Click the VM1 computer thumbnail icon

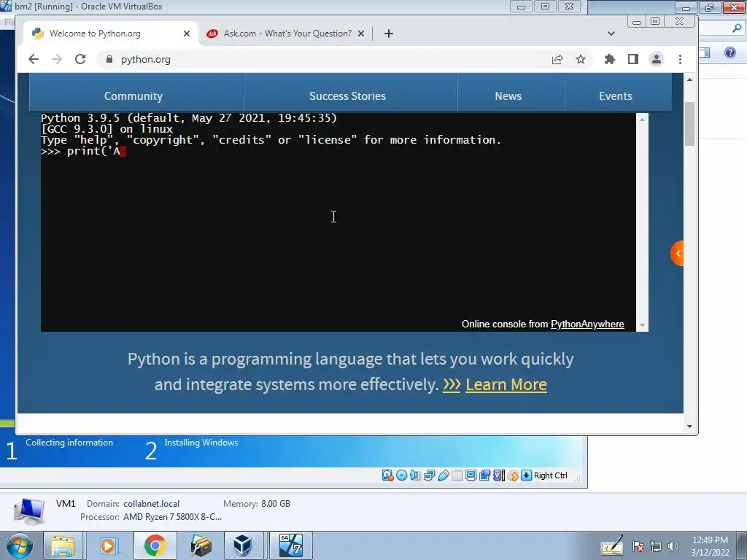(x=29, y=510)
